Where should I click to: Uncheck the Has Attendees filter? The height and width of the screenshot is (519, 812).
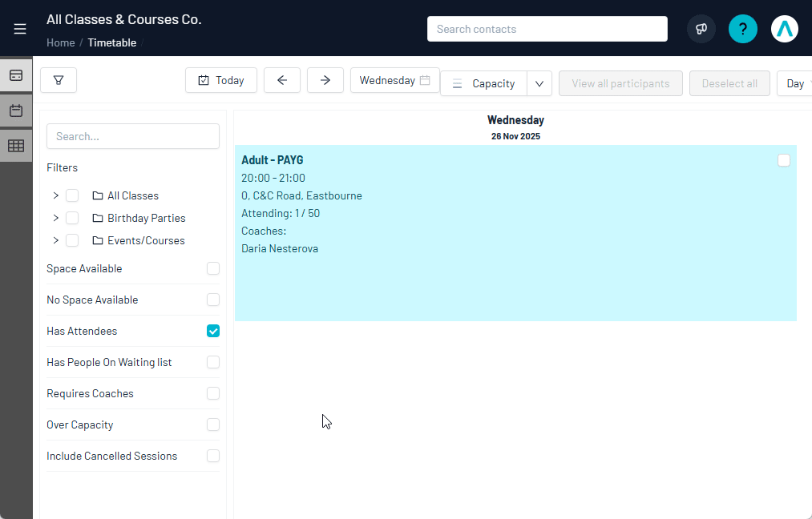pos(213,331)
